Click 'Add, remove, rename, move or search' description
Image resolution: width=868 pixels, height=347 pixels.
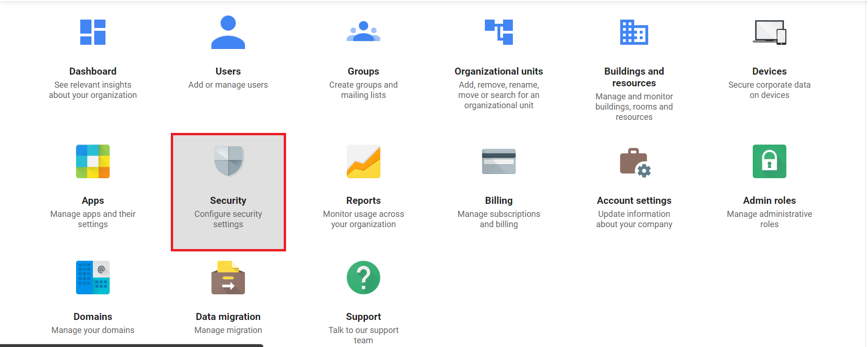pyautogui.click(x=499, y=95)
